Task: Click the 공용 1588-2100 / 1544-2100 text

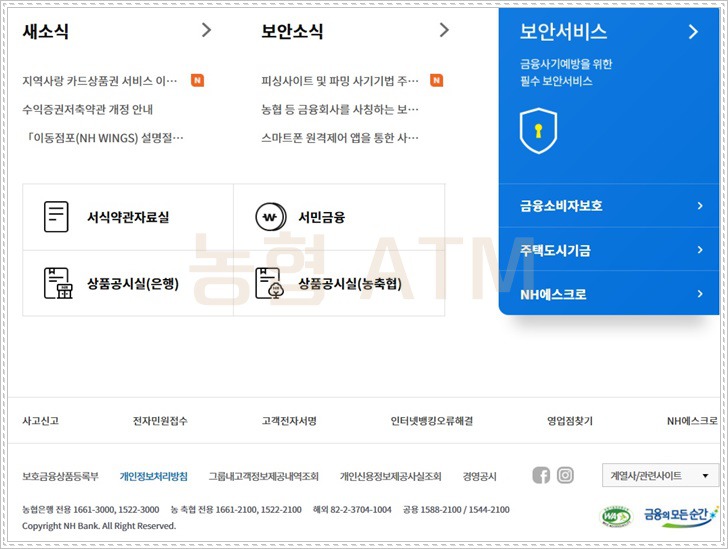Action: pyautogui.click(x=456, y=510)
